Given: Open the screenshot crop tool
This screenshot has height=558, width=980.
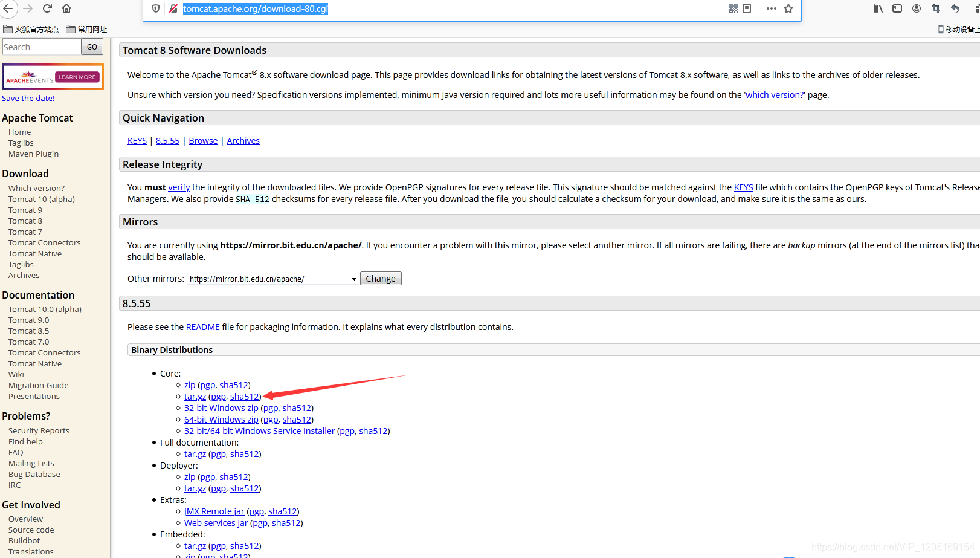Looking at the screenshot, I should pyautogui.click(x=936, y=8).
